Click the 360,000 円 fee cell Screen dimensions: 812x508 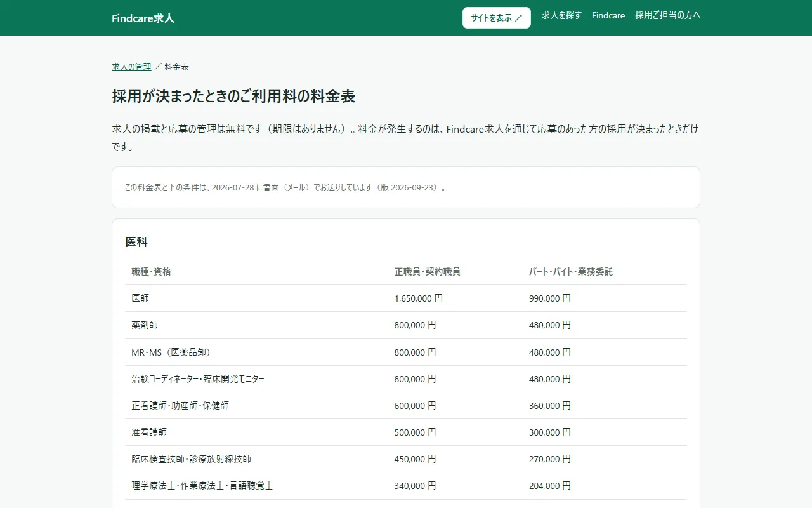(550, 406)
